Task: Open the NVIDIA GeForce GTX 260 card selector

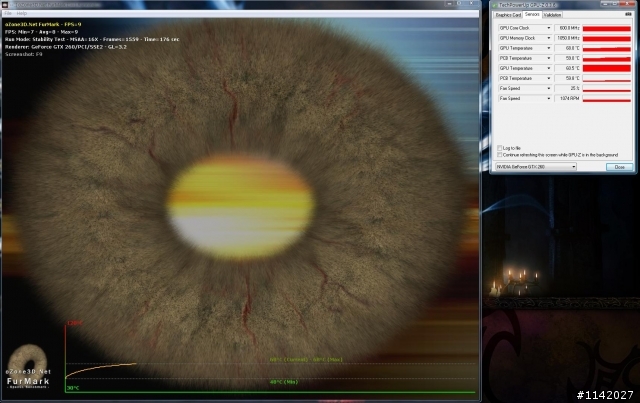Action: tap(536, 167)
